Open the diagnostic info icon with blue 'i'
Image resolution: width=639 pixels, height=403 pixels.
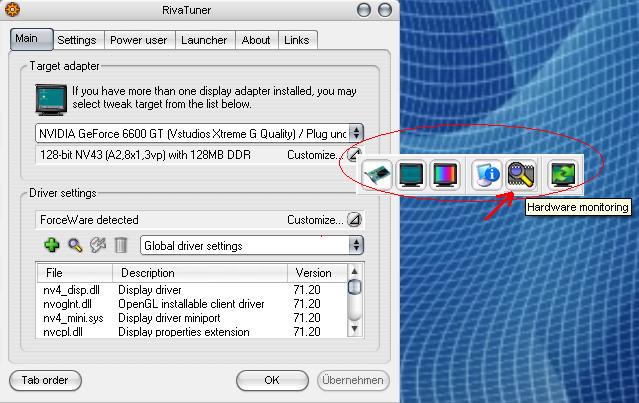[x=487, y=175]
